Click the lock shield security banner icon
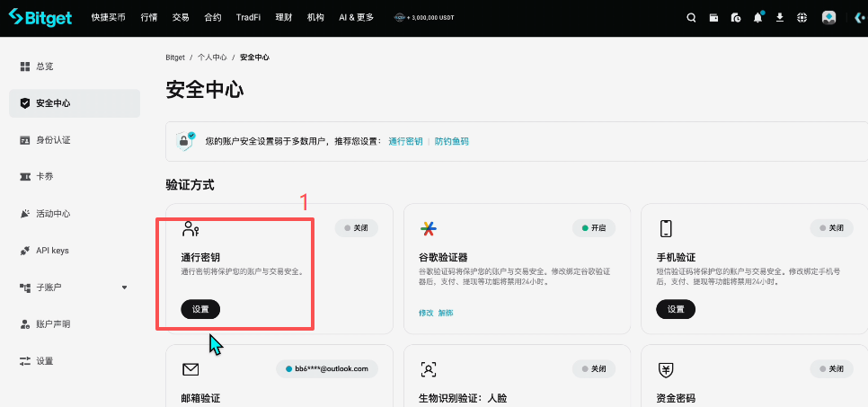868x407 pixels. tap(185, 141)
